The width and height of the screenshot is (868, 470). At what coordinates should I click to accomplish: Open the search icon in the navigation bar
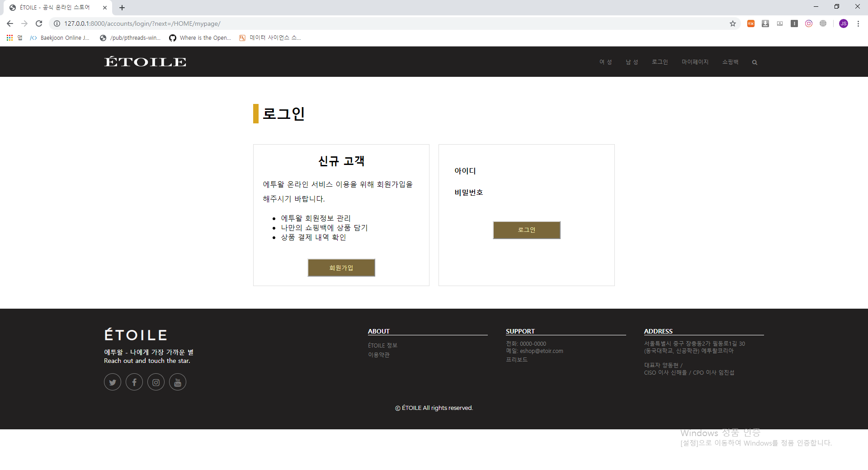click(x=754, y=62)
